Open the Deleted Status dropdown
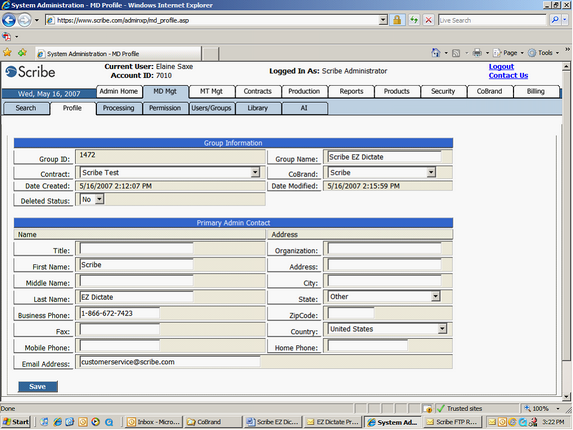573x430 pixels. pos(99,199)
